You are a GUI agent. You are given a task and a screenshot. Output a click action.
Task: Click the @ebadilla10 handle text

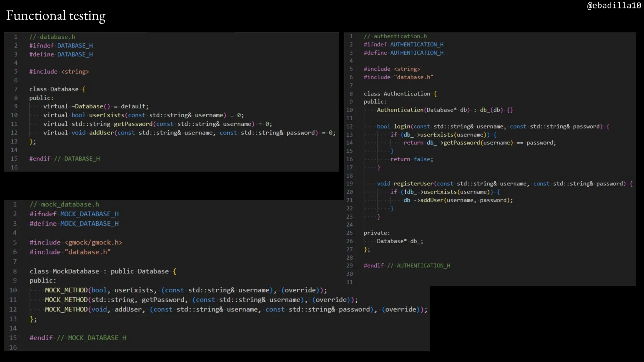tap(614, 5)
